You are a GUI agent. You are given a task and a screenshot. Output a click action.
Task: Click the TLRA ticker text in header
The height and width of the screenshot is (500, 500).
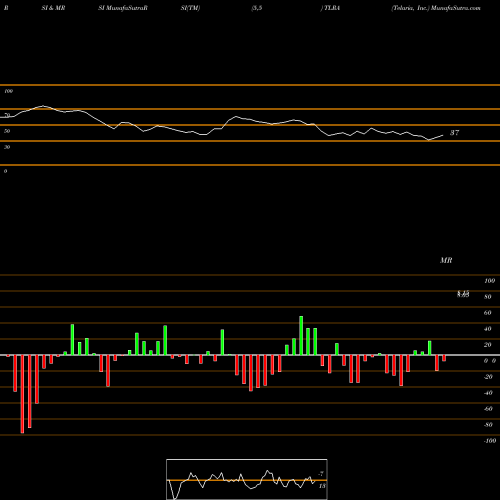pos(332,8)
